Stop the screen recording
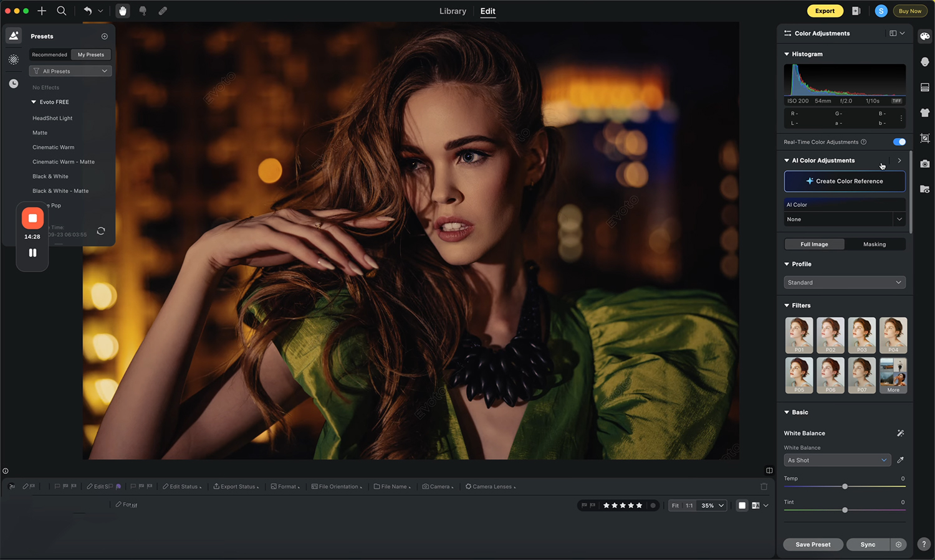Image resolution: width=935 pixels, height=560 pixels. click(x=32, y=218)
